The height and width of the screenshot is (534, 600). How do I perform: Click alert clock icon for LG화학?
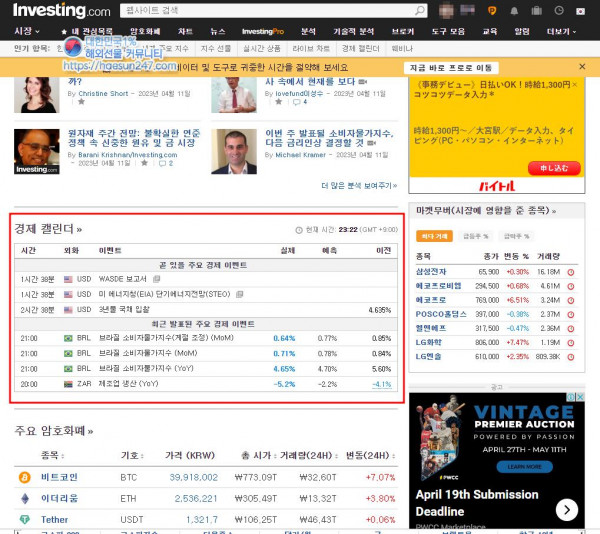571,343
